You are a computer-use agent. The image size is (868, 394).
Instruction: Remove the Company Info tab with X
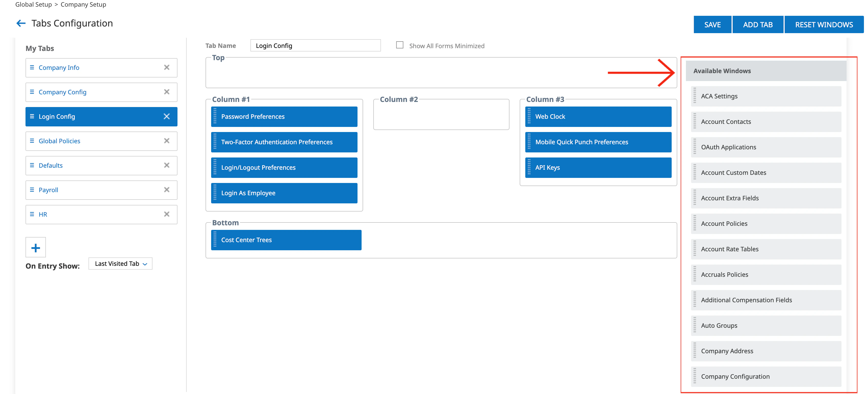tap(167, 67)
